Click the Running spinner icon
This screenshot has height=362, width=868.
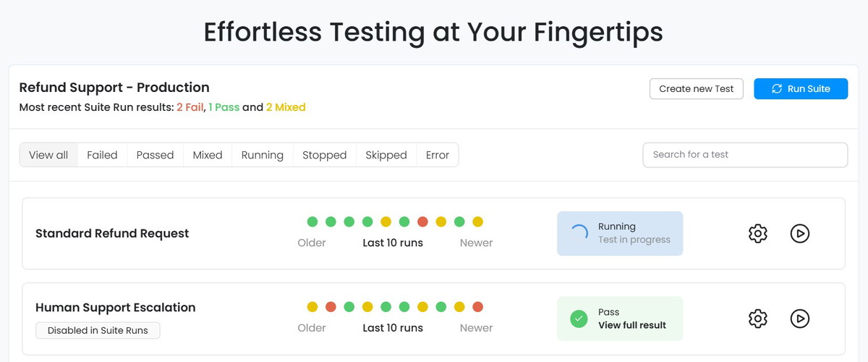579,233
